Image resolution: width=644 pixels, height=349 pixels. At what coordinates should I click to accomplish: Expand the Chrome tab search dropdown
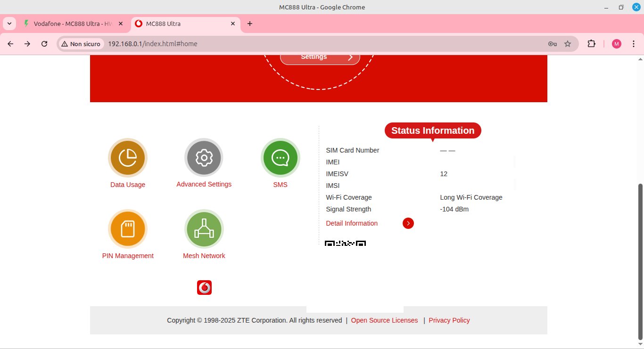(x=9, y=24)
